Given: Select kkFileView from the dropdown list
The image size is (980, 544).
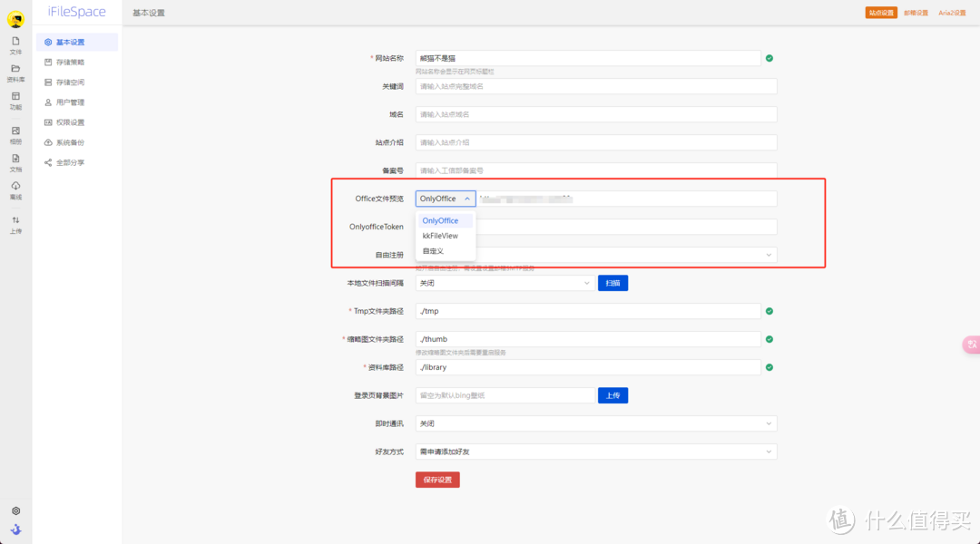Looking at the screenshot, I should tap(440, 236).
